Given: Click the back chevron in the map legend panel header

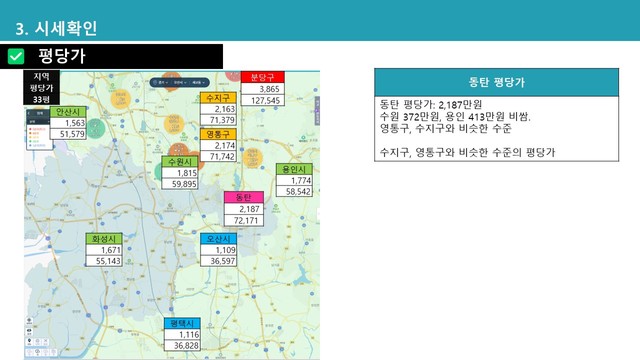Looking at the screenshot, I should coord(29,113).
